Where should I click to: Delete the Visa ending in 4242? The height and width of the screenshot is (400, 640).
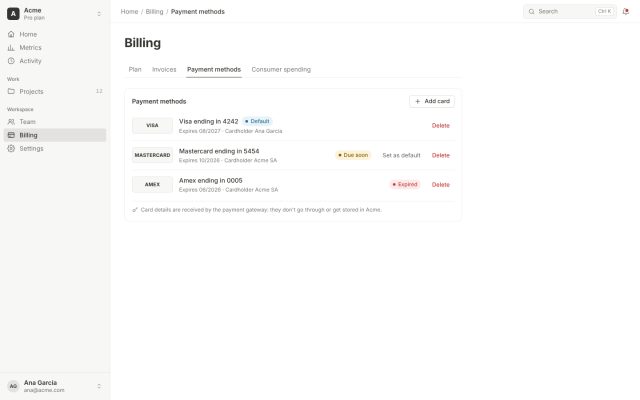[x=440, y=126]
